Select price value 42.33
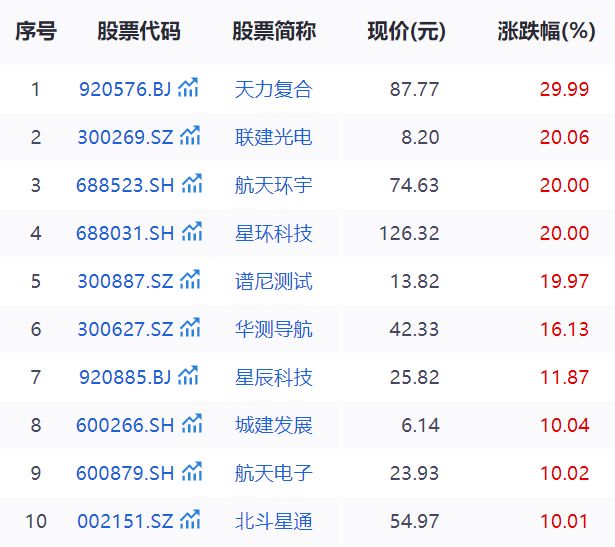 click(x=414, y=329)
